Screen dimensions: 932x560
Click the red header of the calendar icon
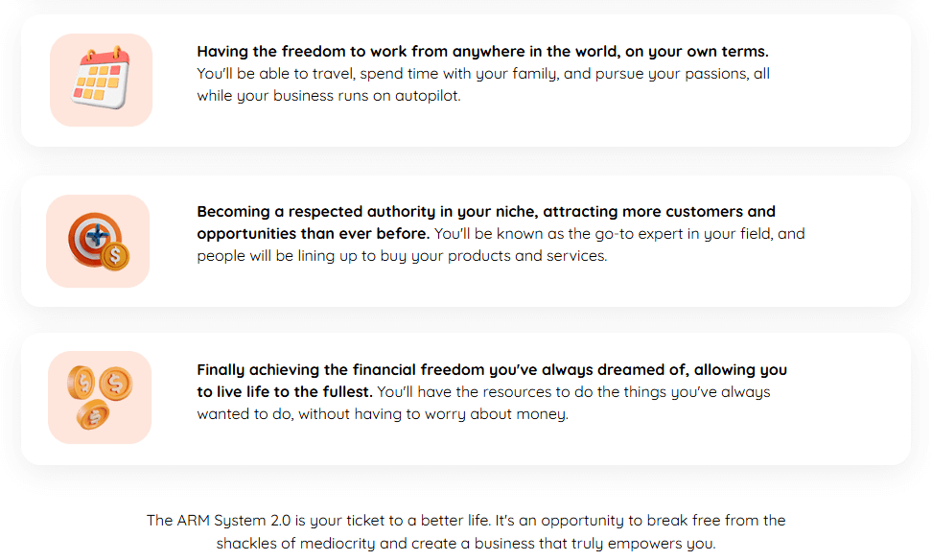coord(105,58)
